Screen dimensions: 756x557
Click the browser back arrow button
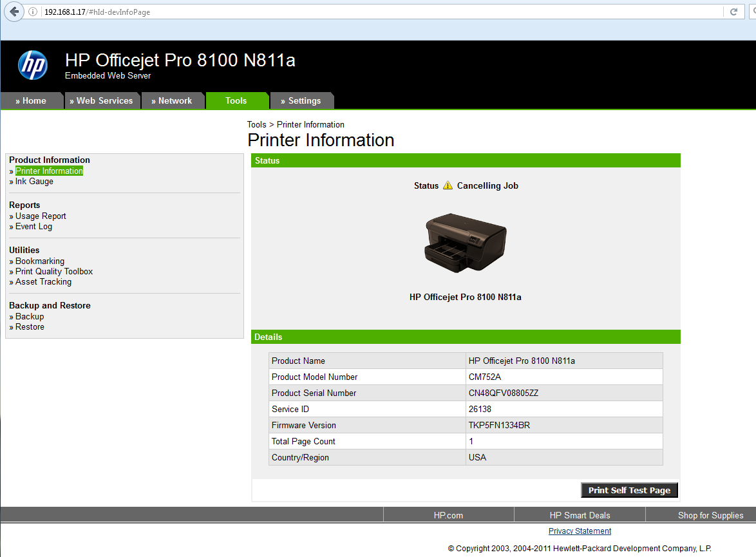[x=14, y=12]
